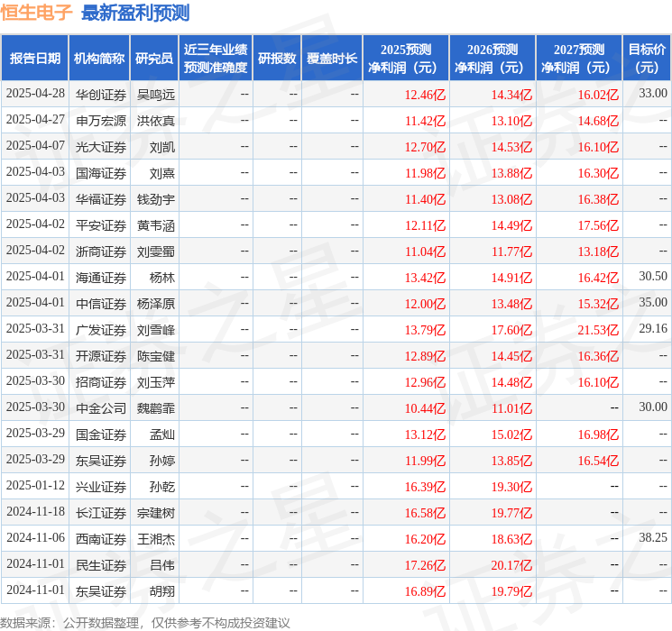Click researcher 魏鹳霏

155,408
